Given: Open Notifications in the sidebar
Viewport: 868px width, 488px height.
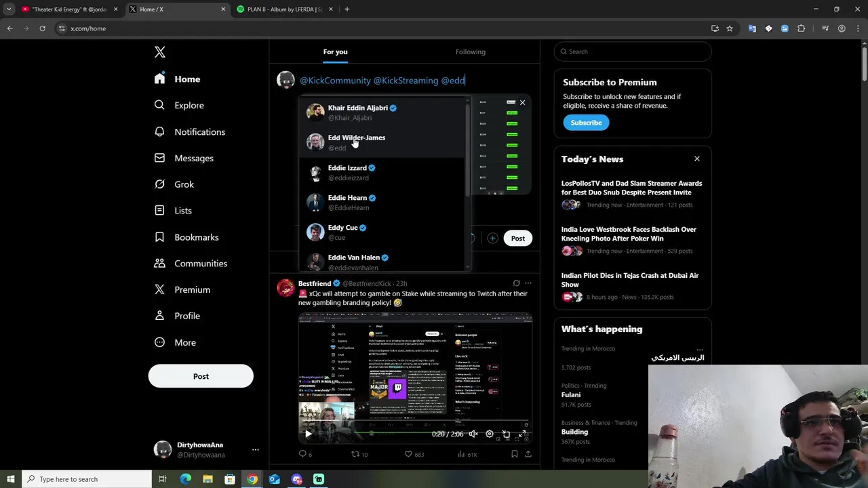Looking at the screenshot, I should coord(189,131).
